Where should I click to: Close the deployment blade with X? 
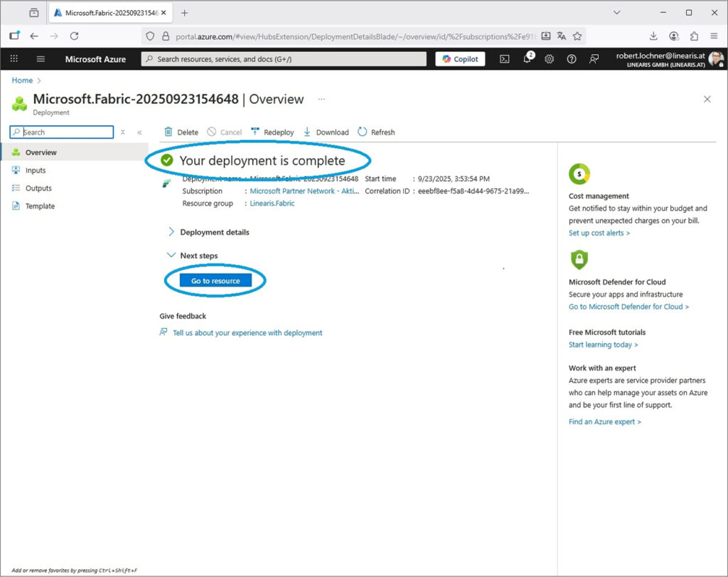tap(707, 99)
